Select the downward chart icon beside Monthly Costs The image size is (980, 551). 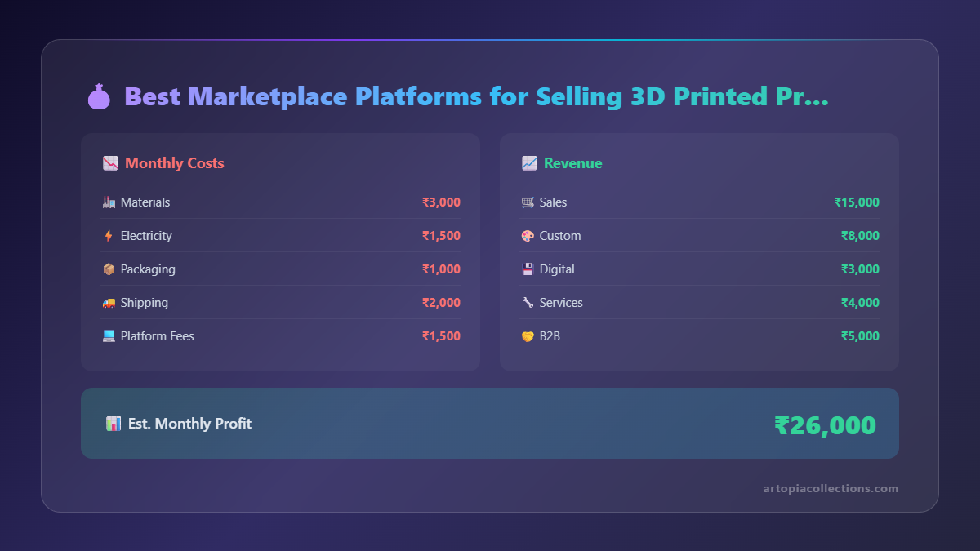109,162
